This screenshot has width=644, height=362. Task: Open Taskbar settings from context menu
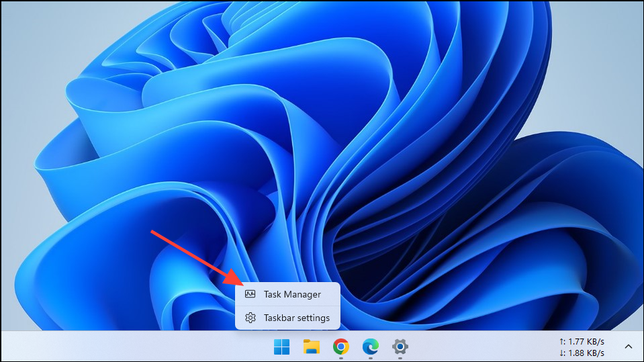click(x=287, y=318)
